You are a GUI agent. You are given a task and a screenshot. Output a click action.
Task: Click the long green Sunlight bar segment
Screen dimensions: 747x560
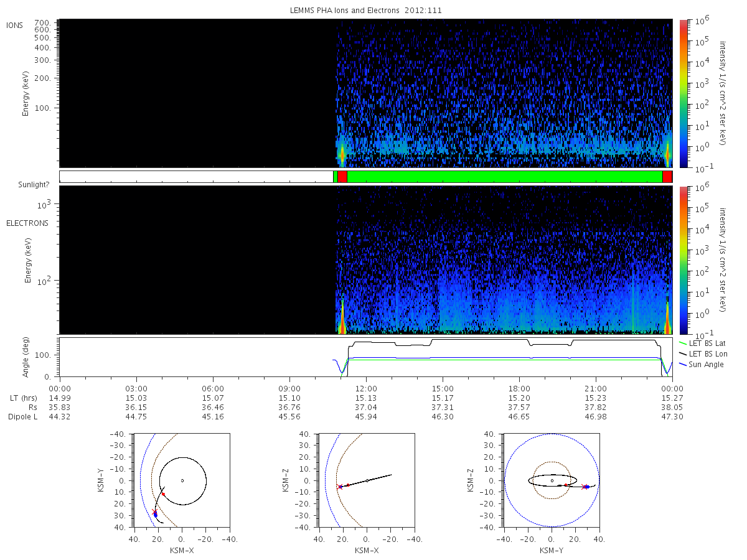[x=504, y=177]
